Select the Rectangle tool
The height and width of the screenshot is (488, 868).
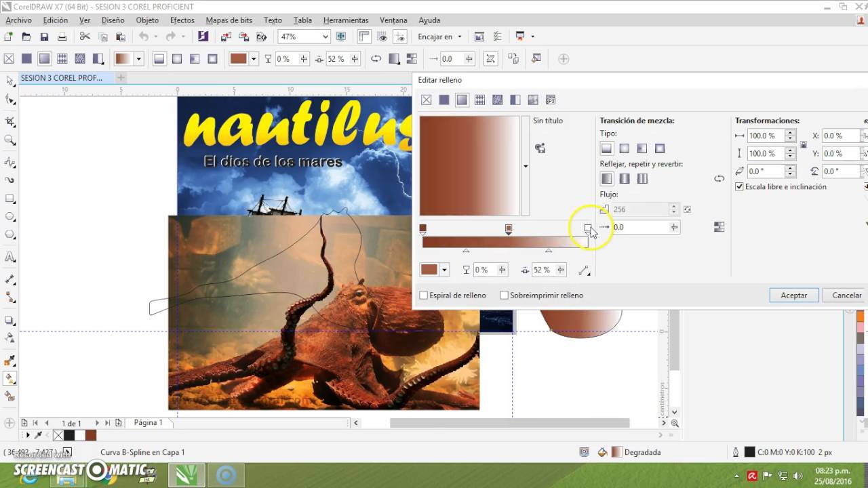(10, 199)
